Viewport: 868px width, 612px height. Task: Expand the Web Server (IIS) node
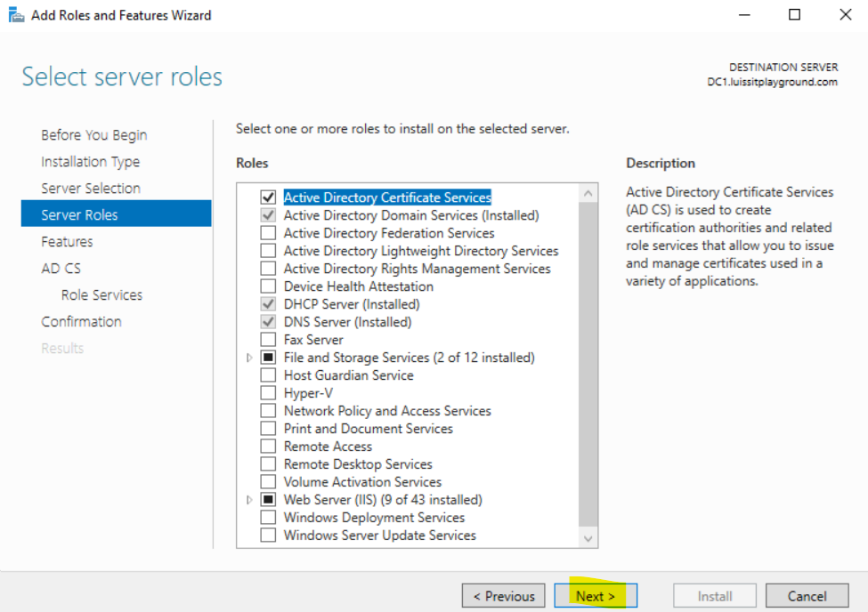coord(249,500)
